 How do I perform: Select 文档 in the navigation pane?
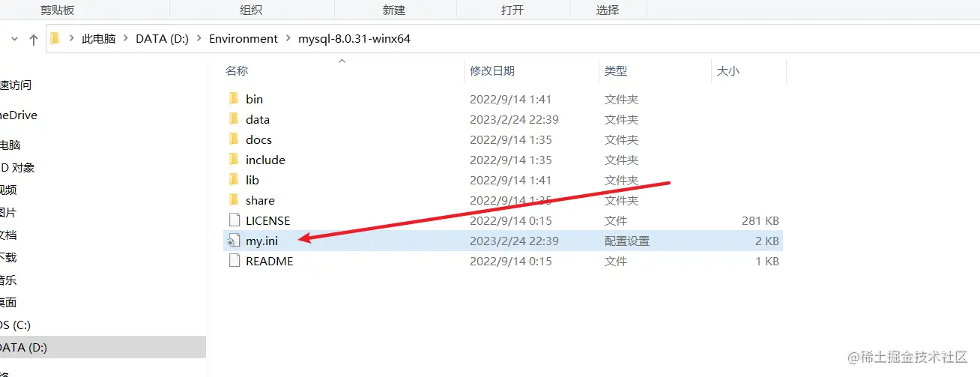point(8,235)
